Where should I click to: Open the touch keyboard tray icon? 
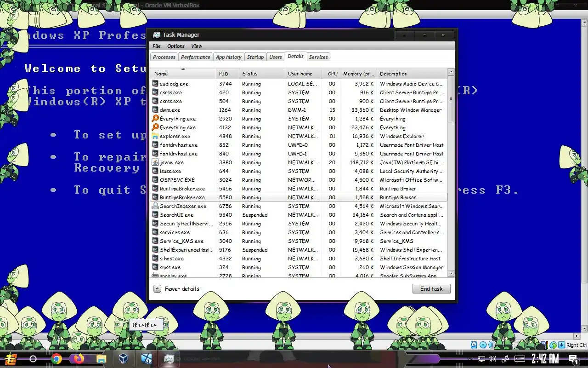point(520,359)
